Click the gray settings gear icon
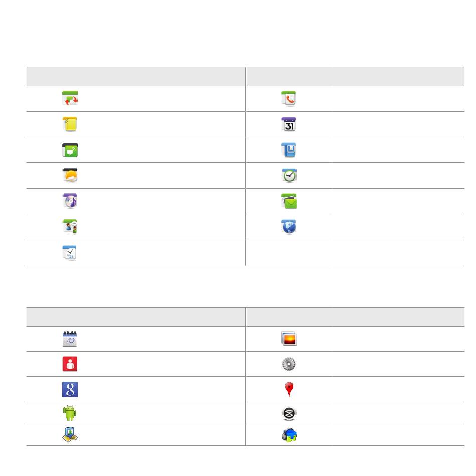The width and height of the screenshot is (476, 476). tap(289, 364)
